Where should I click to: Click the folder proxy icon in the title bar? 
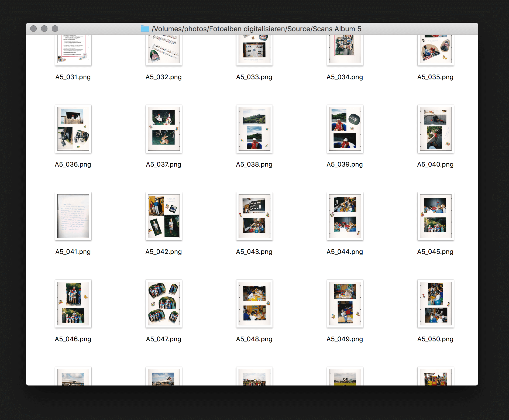point(145,29)
